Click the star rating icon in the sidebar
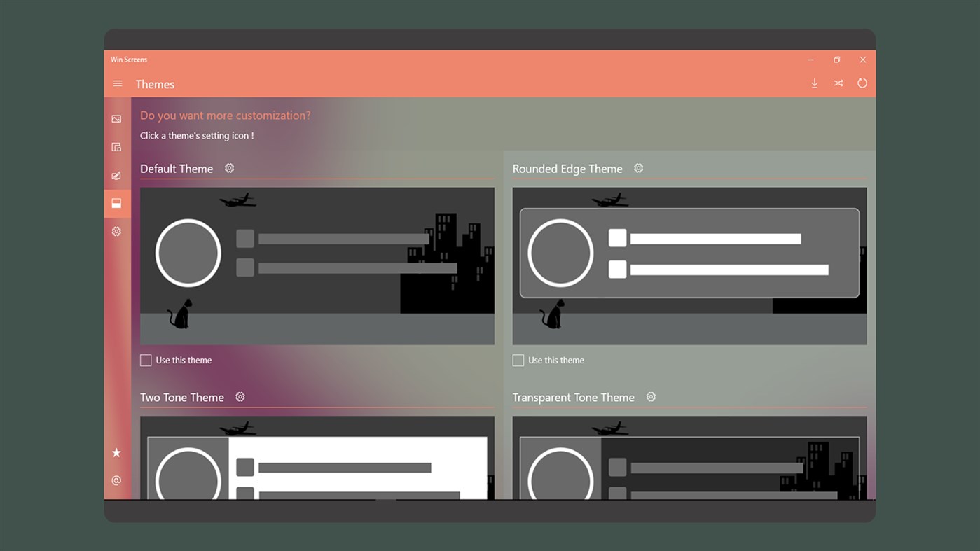This screenshot has width=980, height=551. tap(116, 452)
